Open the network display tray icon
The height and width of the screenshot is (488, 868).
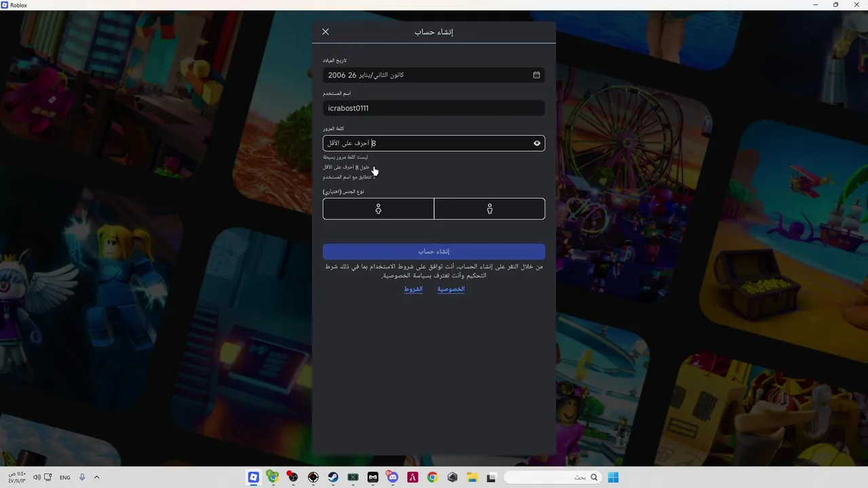point(48,477)
